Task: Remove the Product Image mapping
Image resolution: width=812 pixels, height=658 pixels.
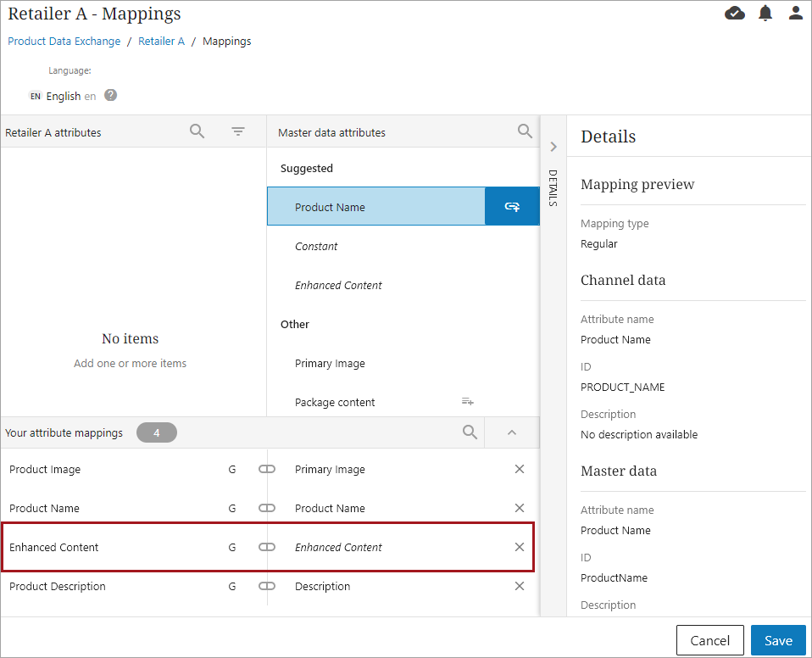Action: pos(520,469)
